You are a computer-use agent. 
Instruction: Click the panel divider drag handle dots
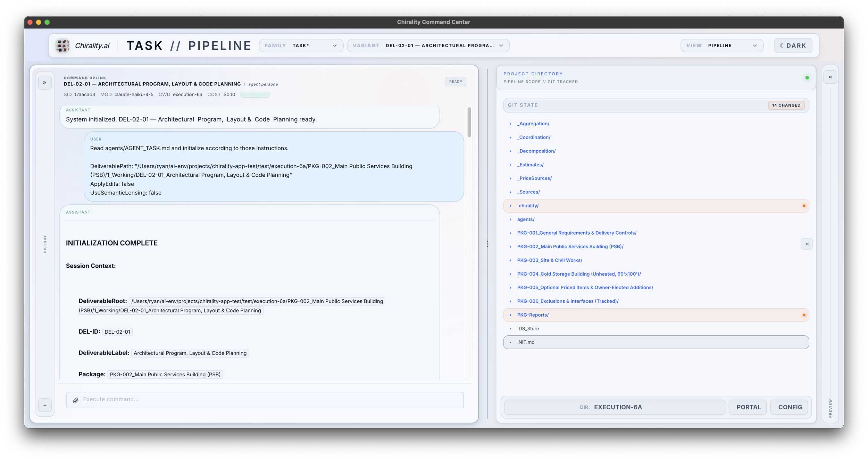tap(487, 244)
